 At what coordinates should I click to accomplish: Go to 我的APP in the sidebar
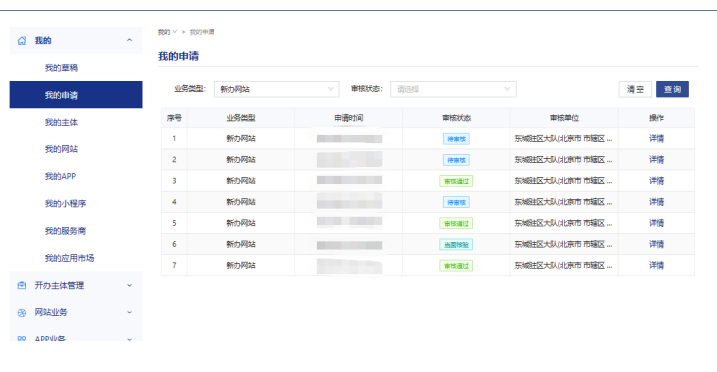coord(60,176)
